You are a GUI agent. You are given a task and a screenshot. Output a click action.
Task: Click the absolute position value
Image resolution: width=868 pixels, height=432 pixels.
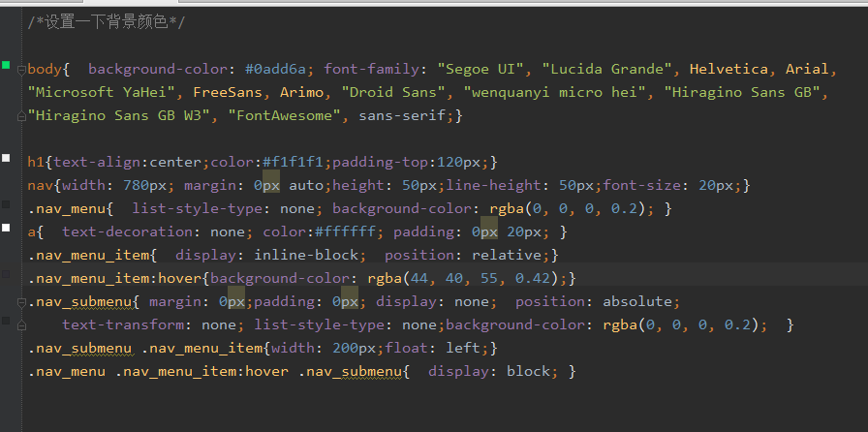637,302
